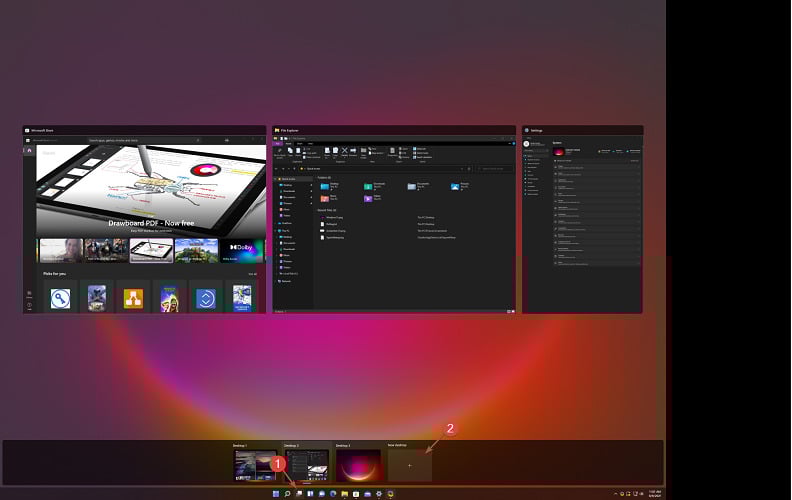Open the taskbar clock and date
Image resolution: width=792 pixels, height=500 pixels.
pyautogui.click(x=655, y=494)
